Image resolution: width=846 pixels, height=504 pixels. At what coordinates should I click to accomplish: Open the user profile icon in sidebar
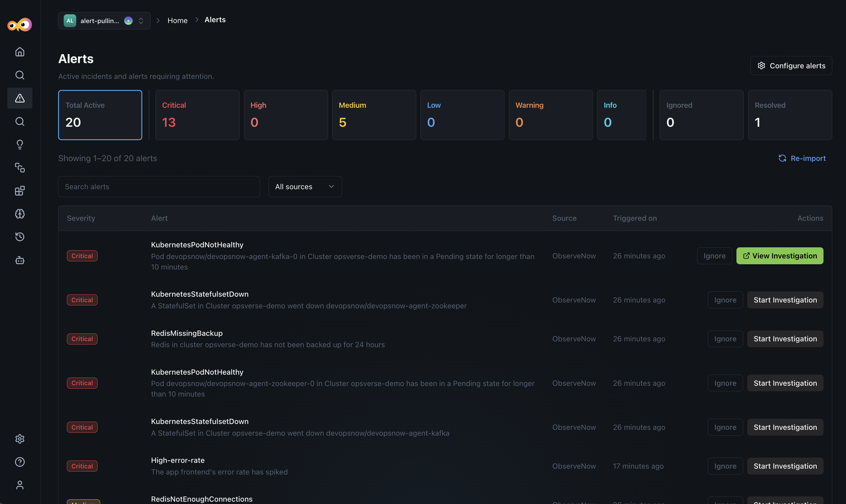click(20, 485)
